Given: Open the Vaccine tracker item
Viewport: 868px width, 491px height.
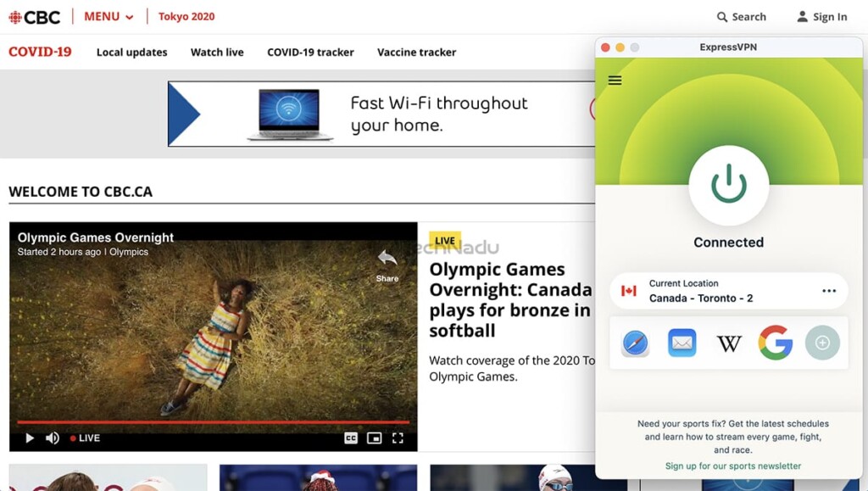Looking at the screenshot, I should coord(417,52).
